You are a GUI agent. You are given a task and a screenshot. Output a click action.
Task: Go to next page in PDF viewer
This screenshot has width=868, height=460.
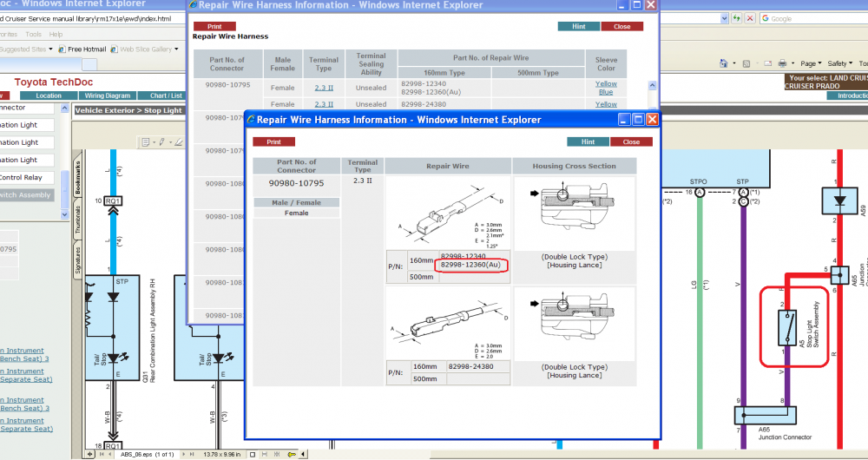tap(184, 455)
